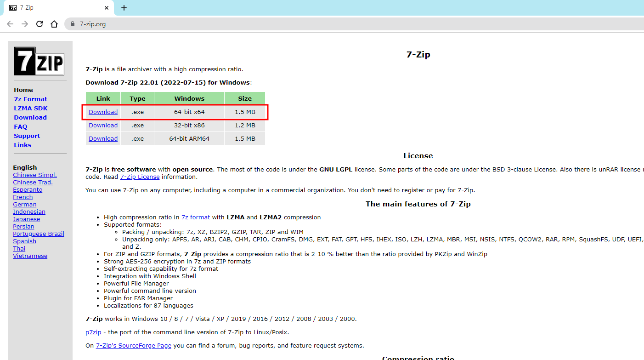Screen dimensions: 644x360
Task: Click the Windows column header
Action: tap(189, 98)
